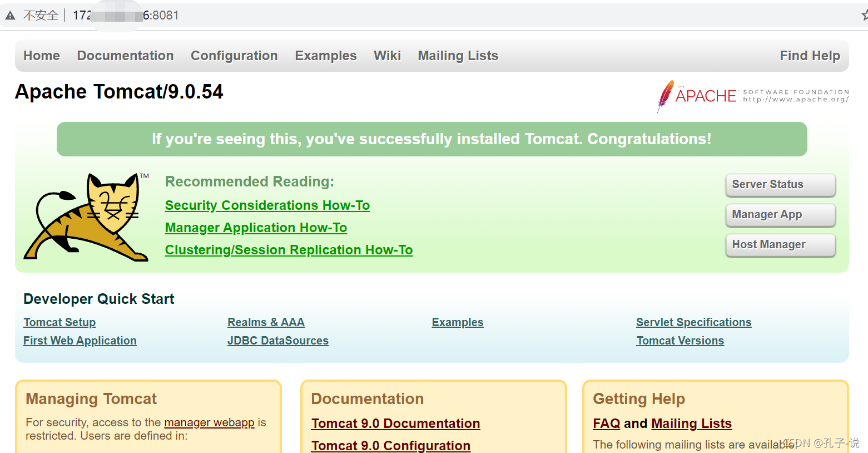Image resolution: width=868 pixels, height=453 pixels.
Task: Click the Managing Tomcat heading
Action: (x=91, y=399)
